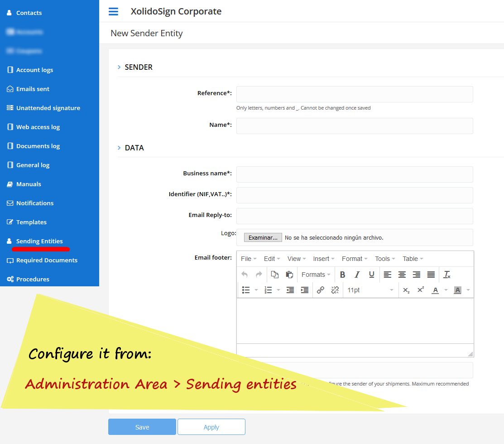This screenshot has width=504, height=444.
Task: Focus the Business name field
Action: tap(355, 174)
